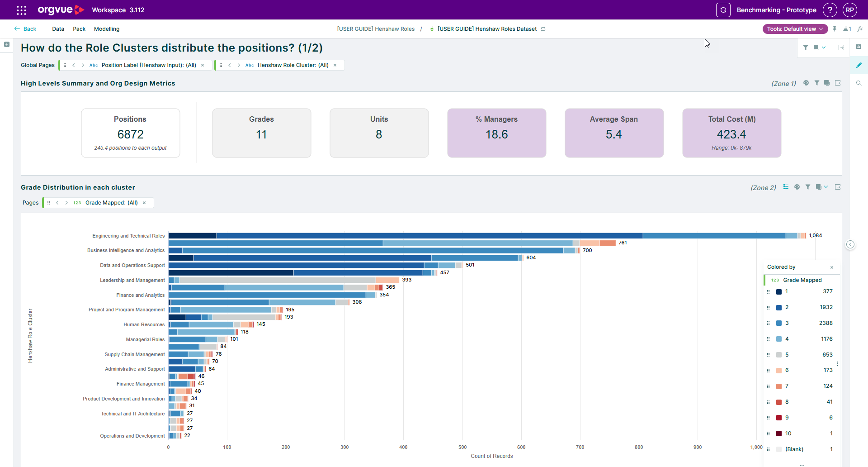Screen dimensions: 868x467
Task: Remove the Grade Mapped page filter
Action: pyautogui.click(x=144, y=203)
